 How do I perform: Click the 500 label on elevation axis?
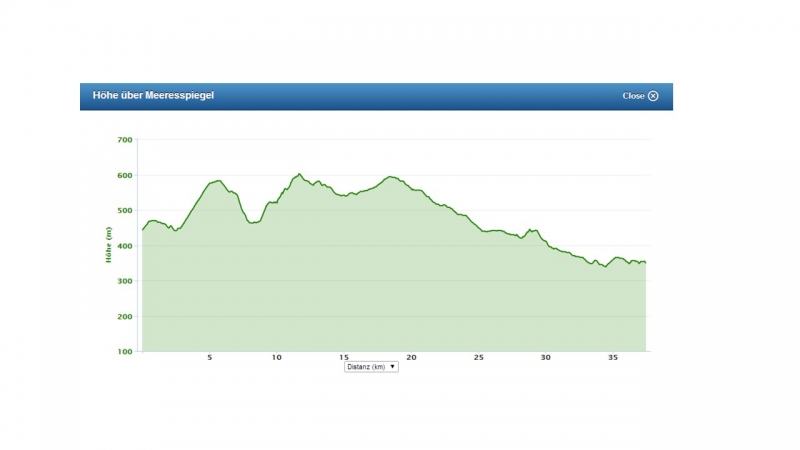(125, 211)
